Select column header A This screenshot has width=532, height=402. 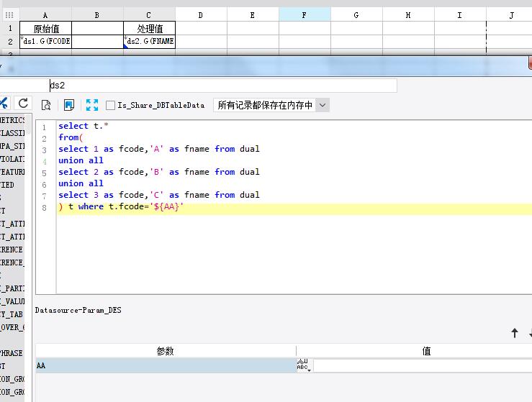pyautogui.click(x=45, y=15)
